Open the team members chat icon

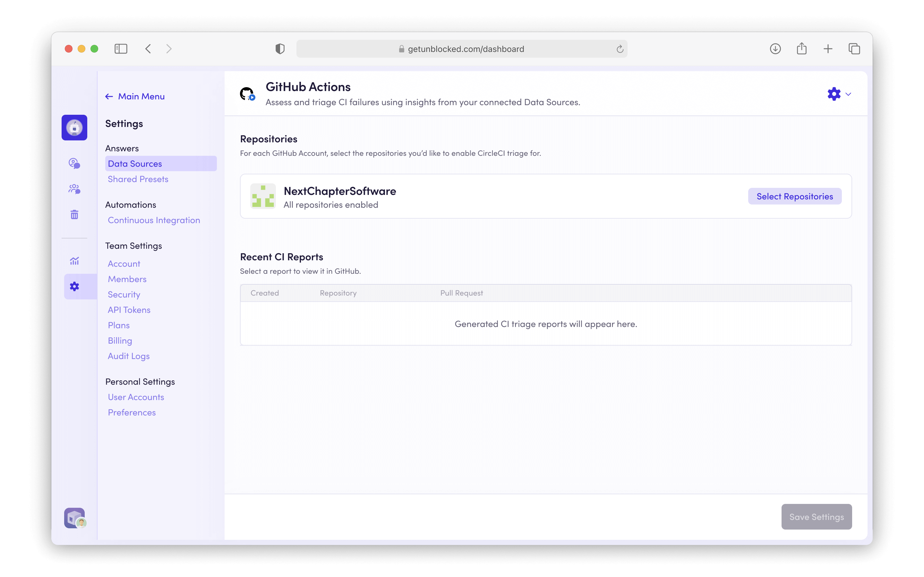(x=74, y=189)
